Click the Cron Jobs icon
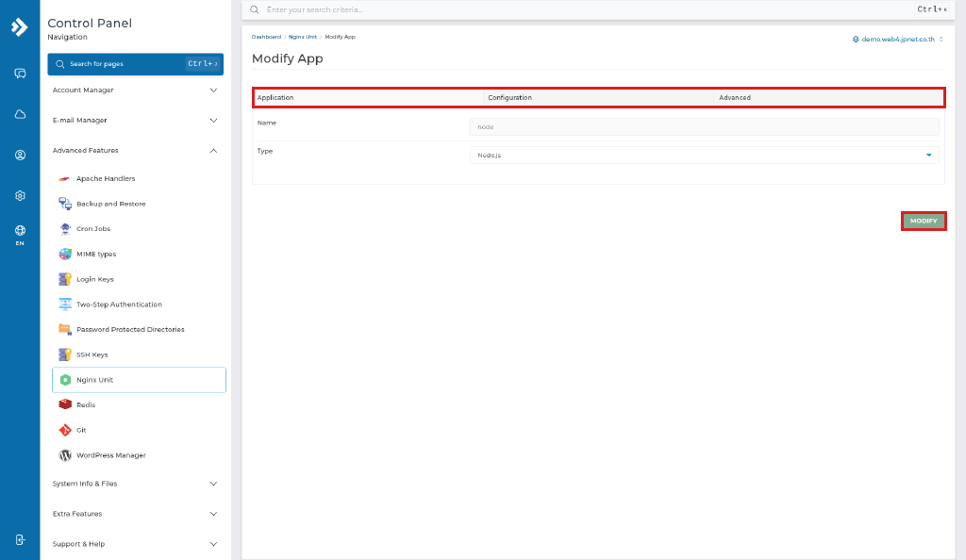Viewport: 966px width, 560px height. (x=65, y=229)
